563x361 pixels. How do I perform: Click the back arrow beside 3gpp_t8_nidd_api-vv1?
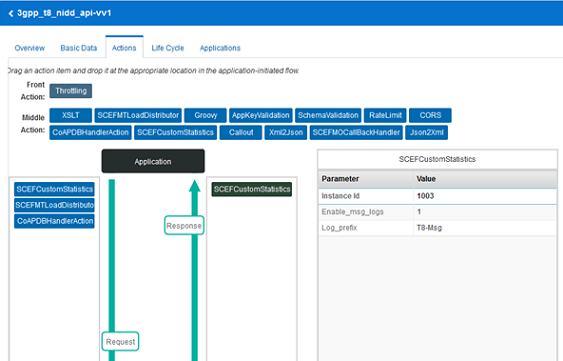[11, 13]
